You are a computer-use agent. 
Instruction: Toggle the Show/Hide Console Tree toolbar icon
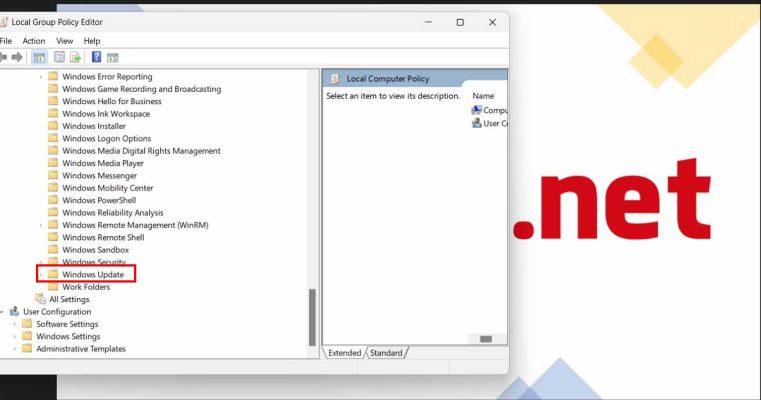pyautogui.click(x=39, y=57)
